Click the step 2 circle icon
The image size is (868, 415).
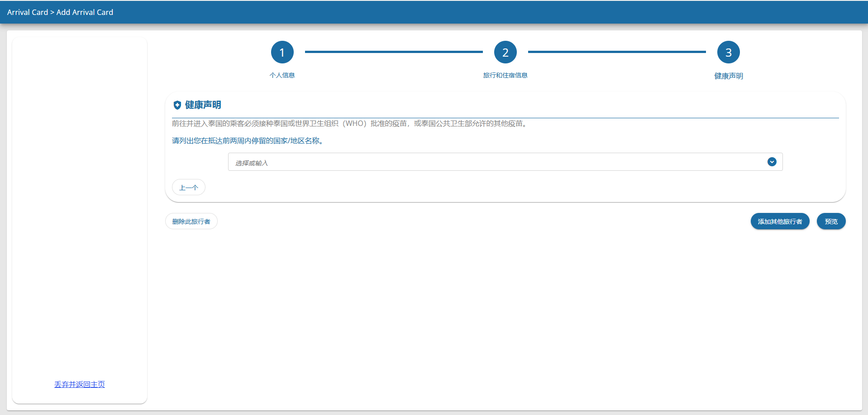coord(505,53)
